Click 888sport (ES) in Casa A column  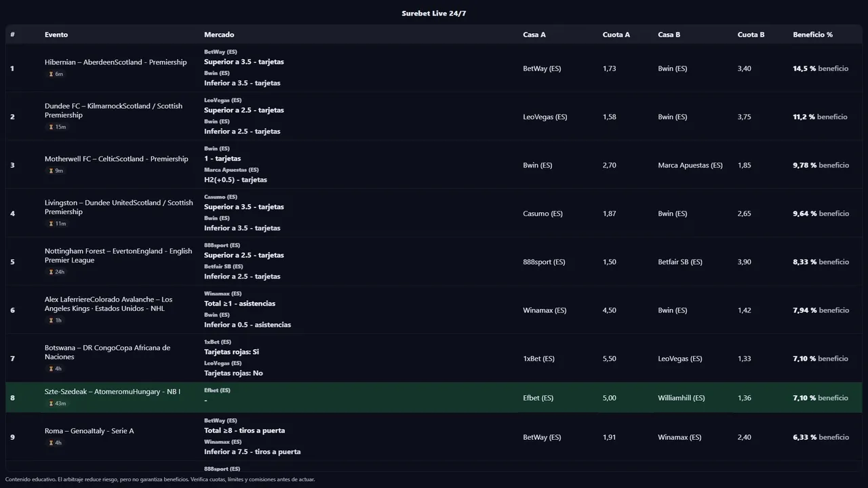click(x=545, y=262)
